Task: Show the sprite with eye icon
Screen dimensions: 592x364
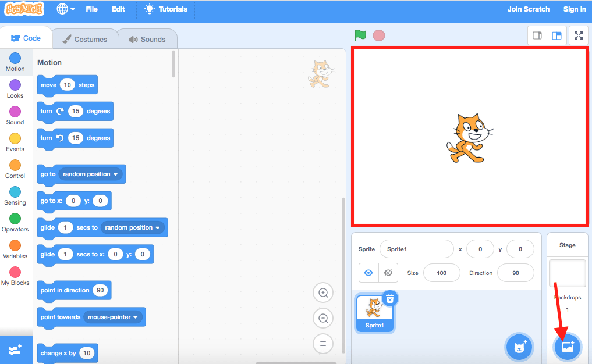Action: 368,273
